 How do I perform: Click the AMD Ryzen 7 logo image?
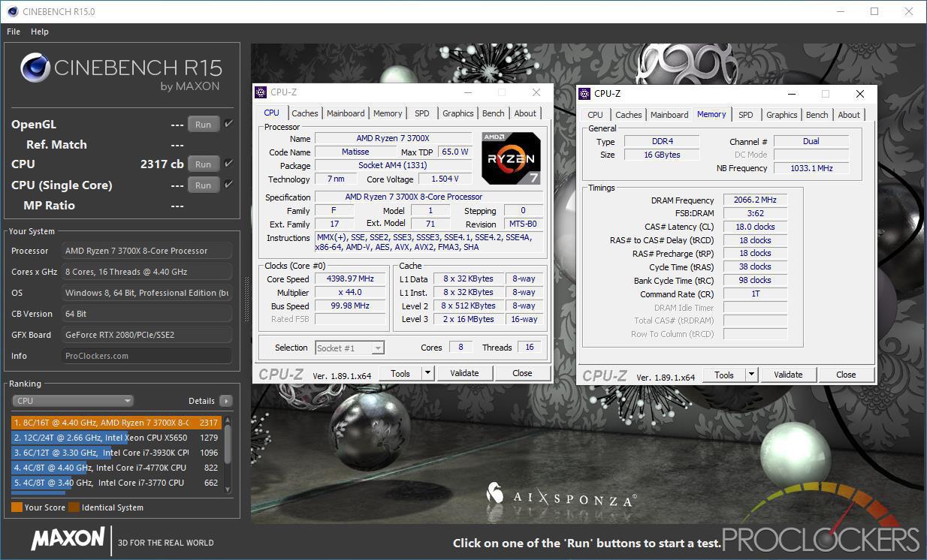point(511,158)
